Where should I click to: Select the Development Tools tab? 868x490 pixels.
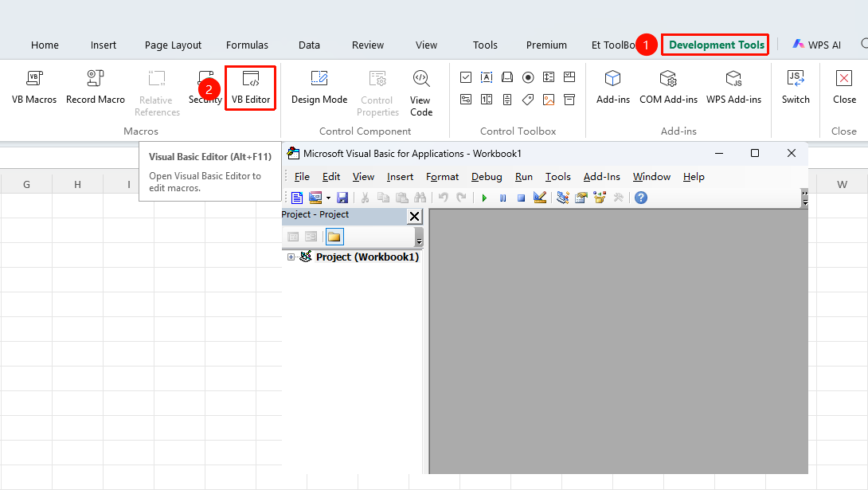point(717,45)
